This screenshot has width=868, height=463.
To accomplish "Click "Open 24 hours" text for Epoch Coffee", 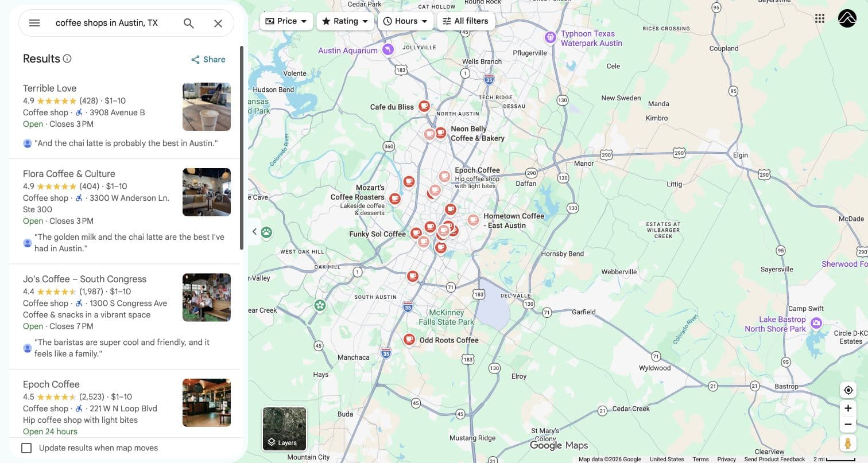I will tap(50, 431).
